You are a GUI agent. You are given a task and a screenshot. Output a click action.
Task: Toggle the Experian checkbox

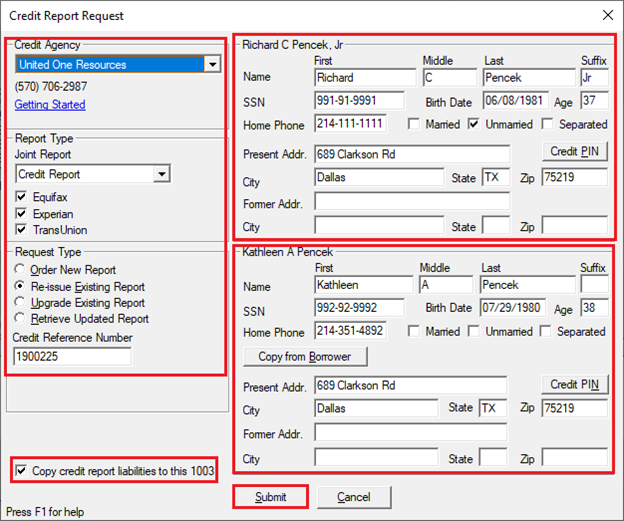21,214
